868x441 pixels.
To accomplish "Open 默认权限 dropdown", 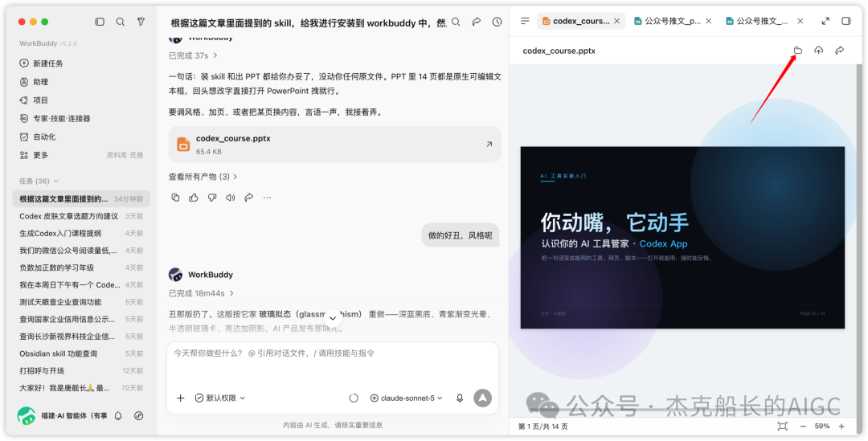I will coord(219,398).
